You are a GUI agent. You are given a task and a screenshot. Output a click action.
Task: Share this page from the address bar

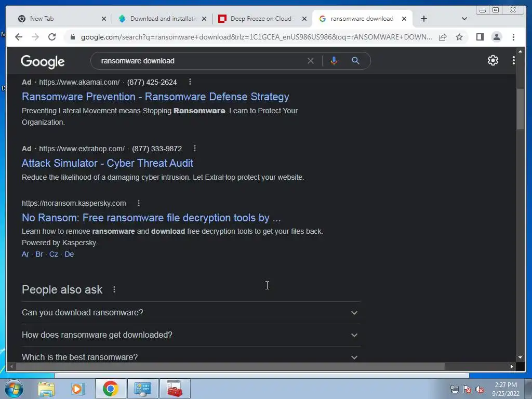[443, 37]
